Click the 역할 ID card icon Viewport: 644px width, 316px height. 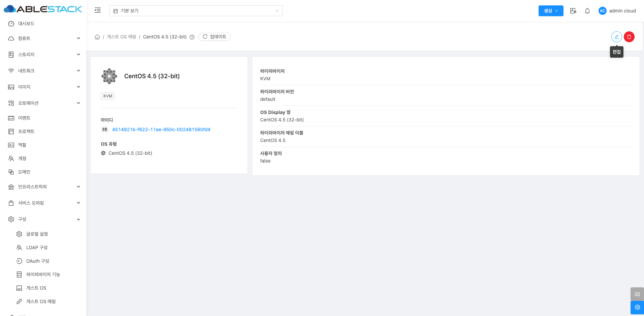point(11,145)
